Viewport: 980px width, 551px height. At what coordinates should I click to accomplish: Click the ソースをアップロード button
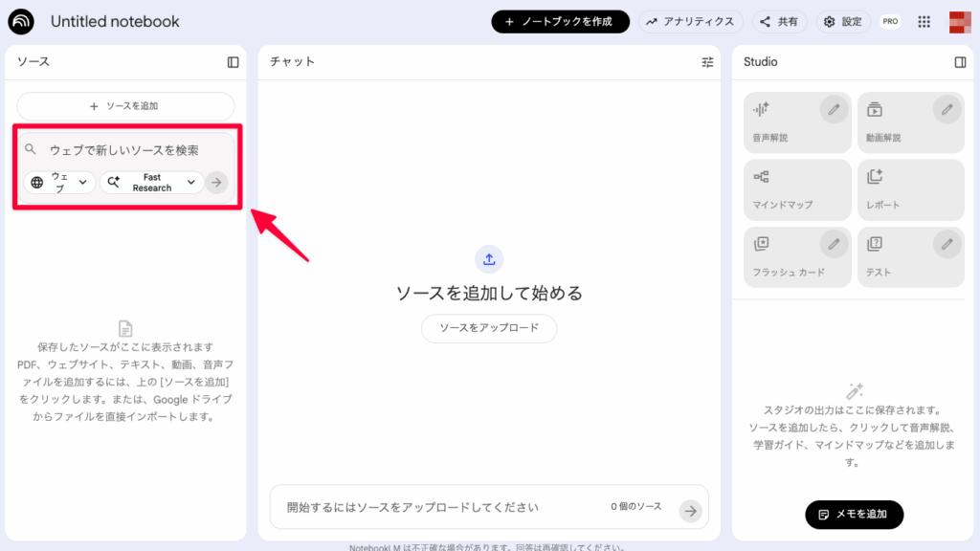489,328
